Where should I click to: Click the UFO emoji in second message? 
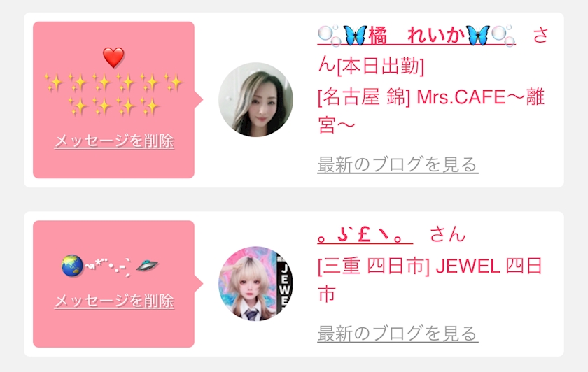tap(147, 266)
